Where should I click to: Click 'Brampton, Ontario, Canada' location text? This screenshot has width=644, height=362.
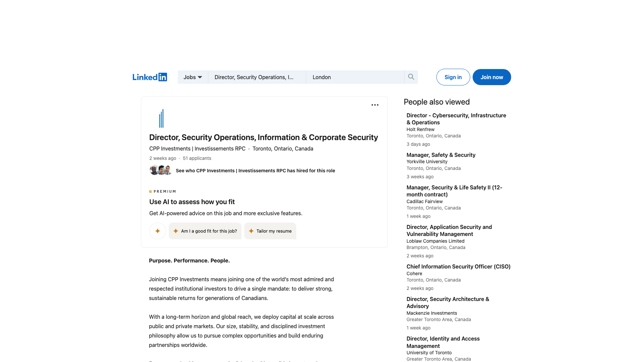pos(436,247)
